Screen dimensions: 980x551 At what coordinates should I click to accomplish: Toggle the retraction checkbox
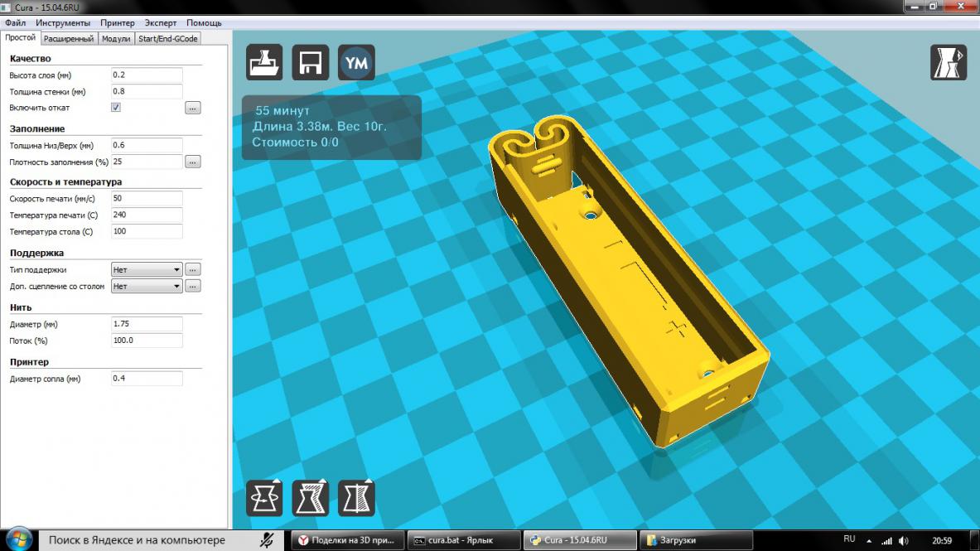coord(116,108)
